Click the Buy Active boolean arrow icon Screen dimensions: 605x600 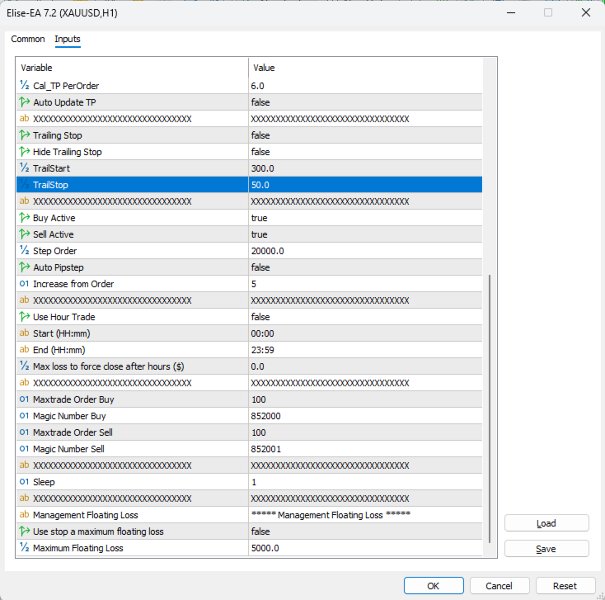(25, 218)
